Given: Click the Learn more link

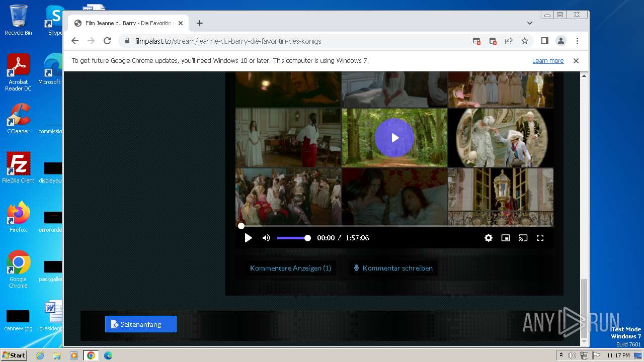Looking at the screenshot, I should [x=548, y=60].
